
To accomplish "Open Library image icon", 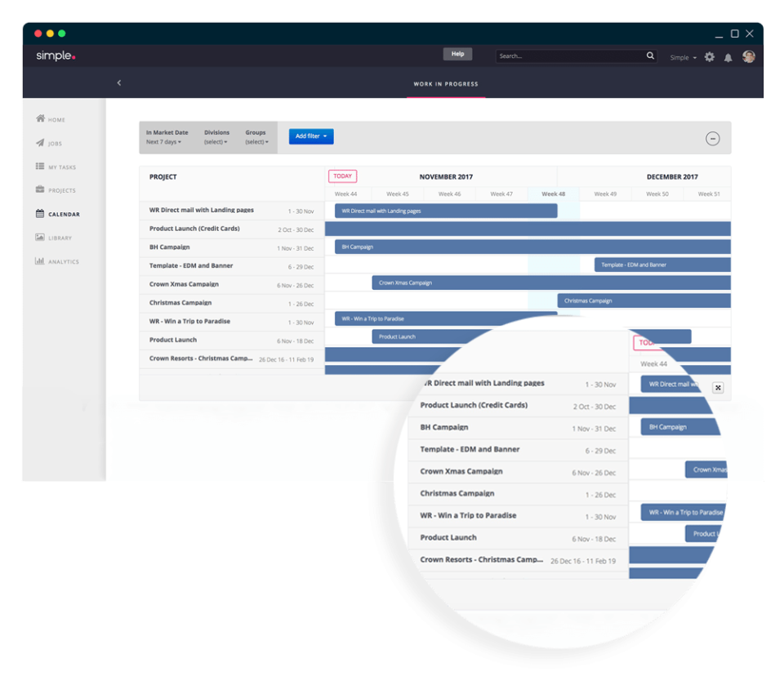I will [40, 237].
